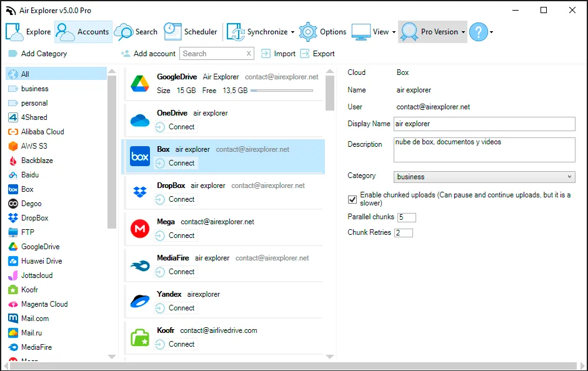Toggle Enable chunked uploads checkbox
Screen dimensions: 588x371
click(x=352, y=199)
